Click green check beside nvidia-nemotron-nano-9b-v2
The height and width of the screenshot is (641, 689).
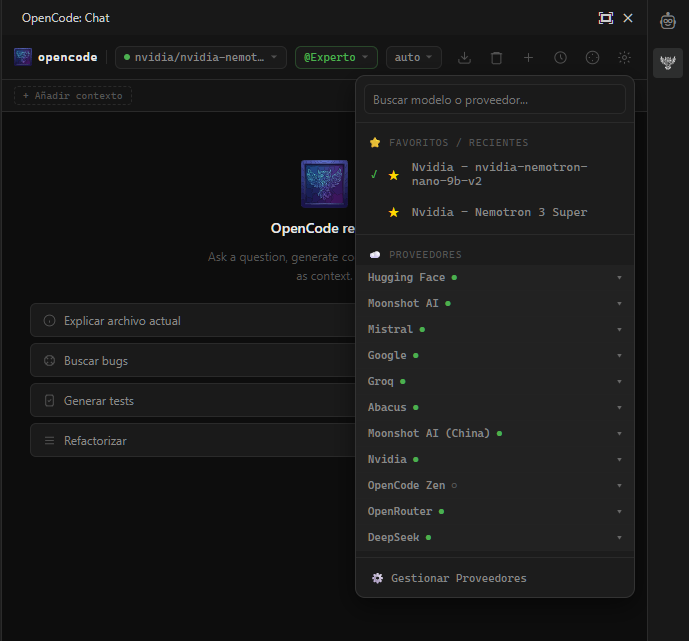(374, 174)
